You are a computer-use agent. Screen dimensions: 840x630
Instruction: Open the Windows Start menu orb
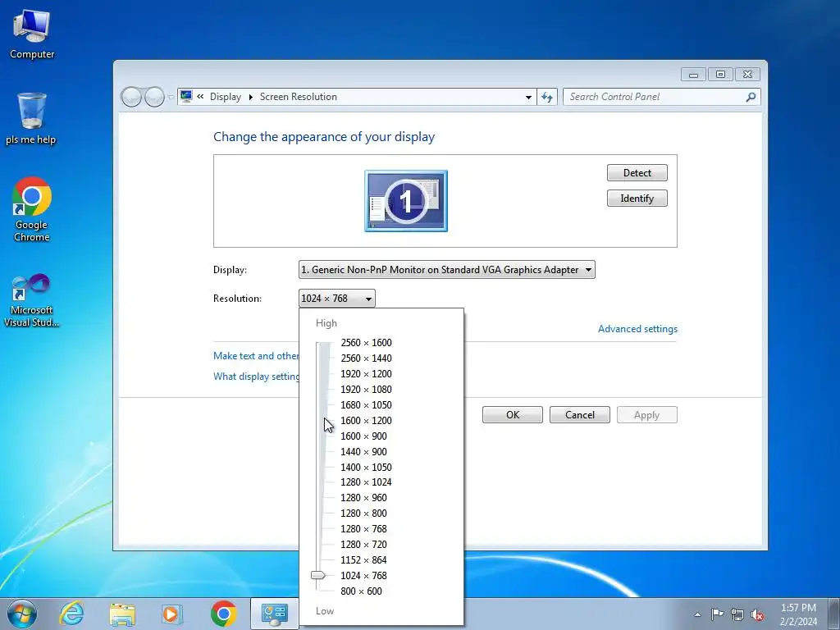click(22, 614)
